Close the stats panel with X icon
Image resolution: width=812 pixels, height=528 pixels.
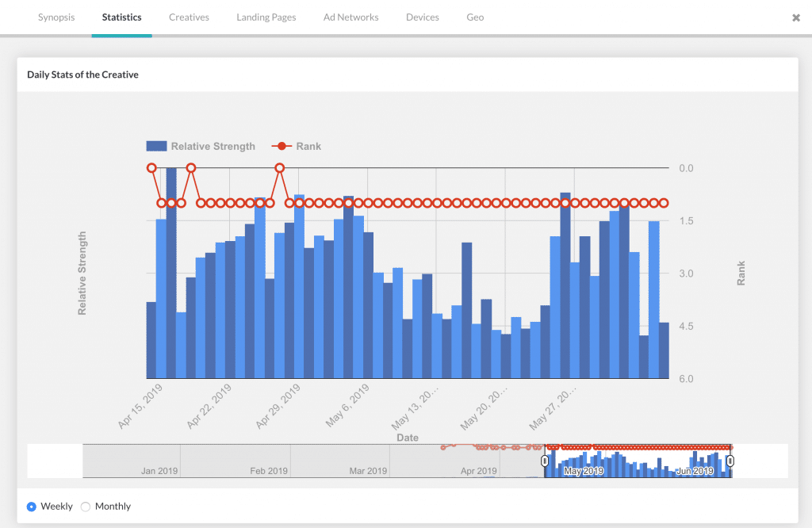point(796,17)
